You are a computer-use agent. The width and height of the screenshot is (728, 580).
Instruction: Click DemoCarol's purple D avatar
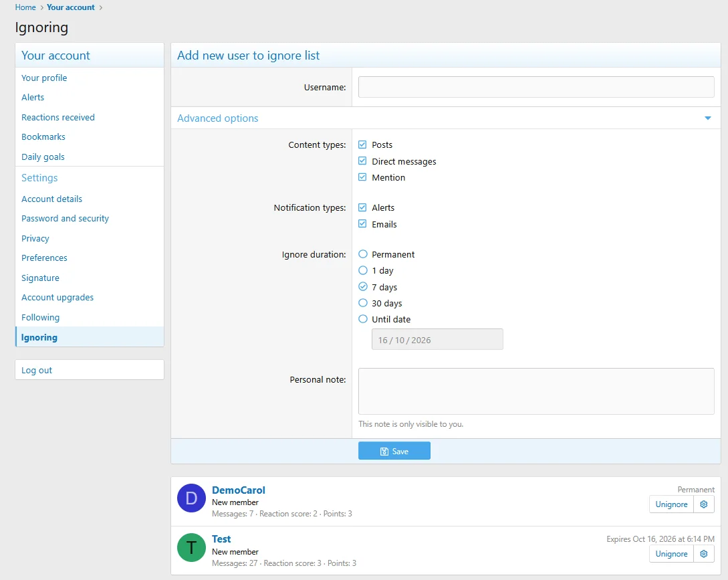tap(191, 498)
